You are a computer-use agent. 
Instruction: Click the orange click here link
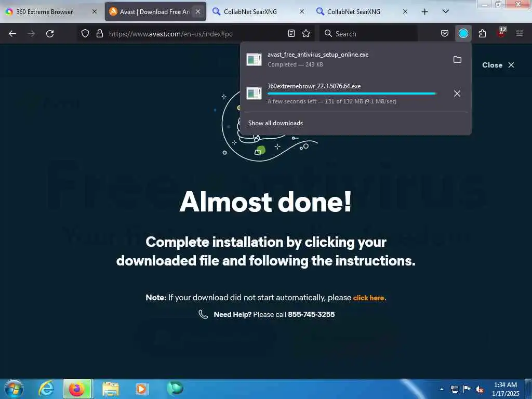coord(368,298)
